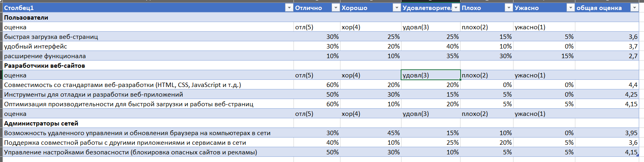This screenshot has height=162, width=644.
Task: Select the Инструменты для отладки row label
Action: 94,94
